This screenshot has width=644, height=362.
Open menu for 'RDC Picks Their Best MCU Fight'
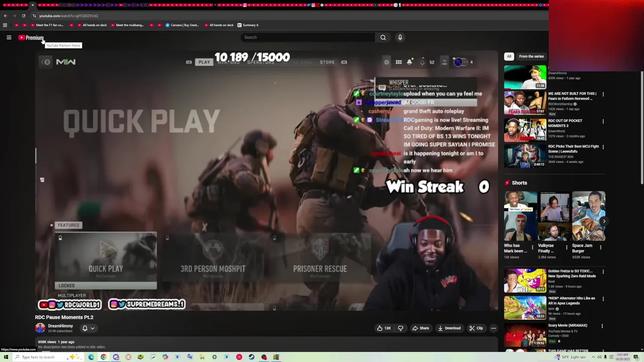coord(603,147)
